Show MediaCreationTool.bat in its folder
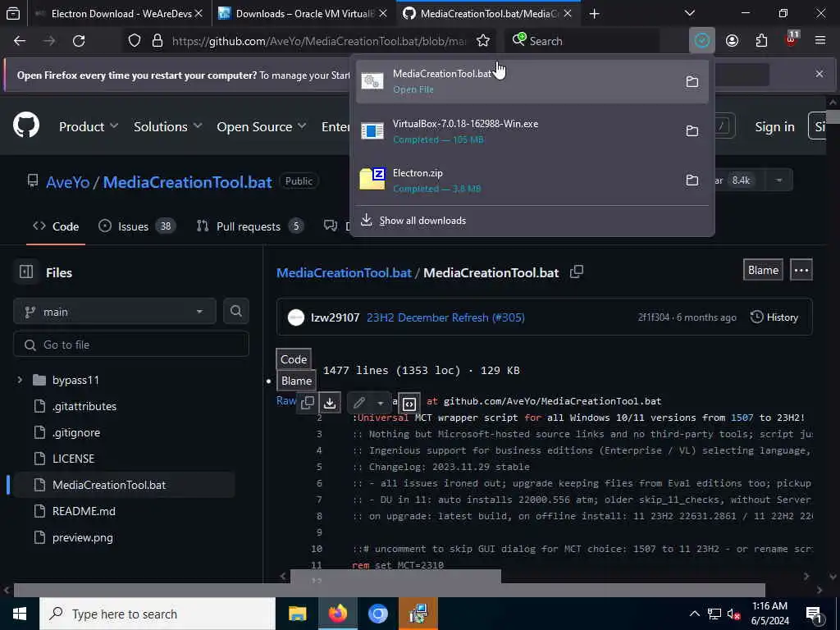This screenshot has height=630, width=840. 692,81
